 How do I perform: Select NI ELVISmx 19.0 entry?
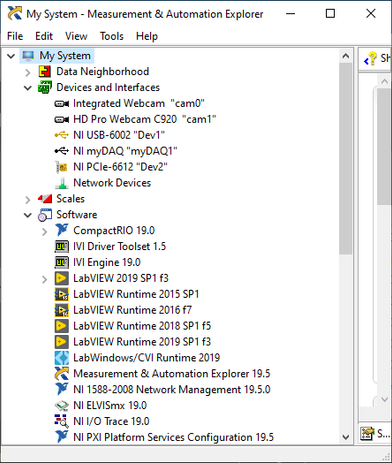pos(110,405)
